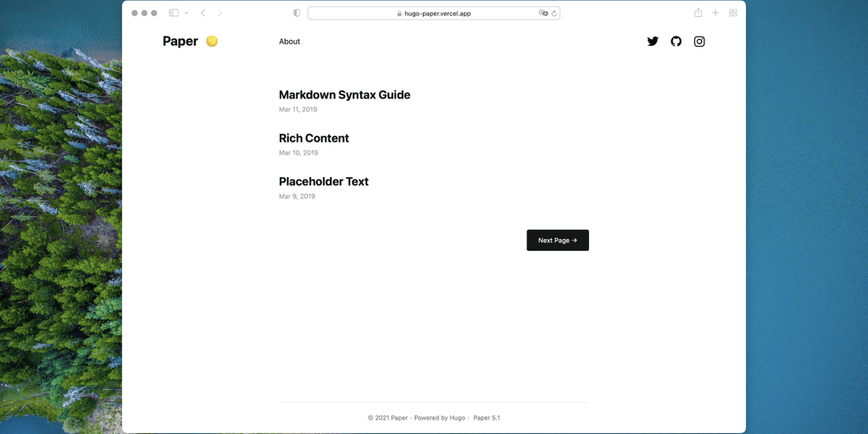
Task: Click the © 2021 Paper footer text
Action: pyautogui.click(x=387, y=418)
